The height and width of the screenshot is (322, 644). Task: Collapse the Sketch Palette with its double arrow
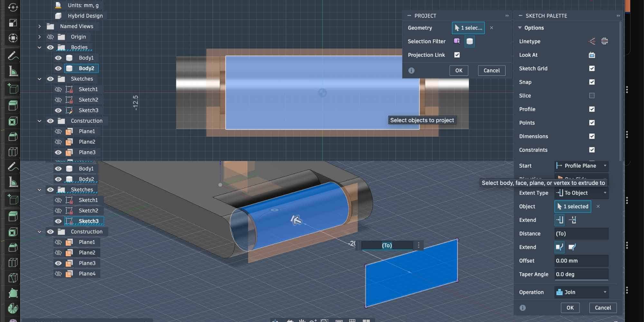tap(618, 16)
